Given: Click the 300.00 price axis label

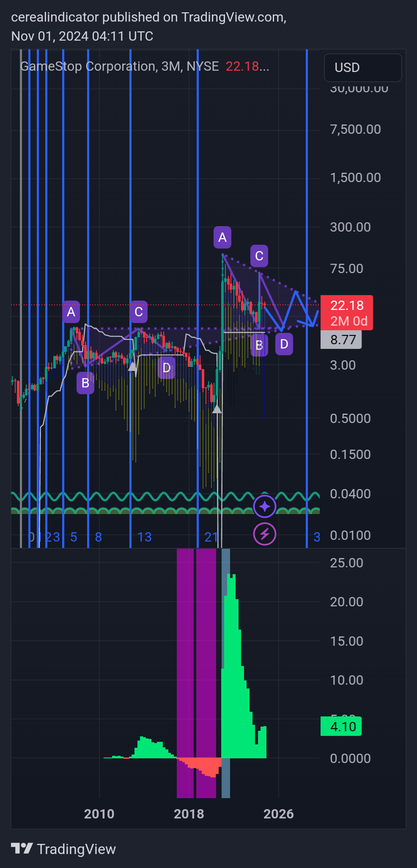Looking at the screenshot, I should pos(351,227).
